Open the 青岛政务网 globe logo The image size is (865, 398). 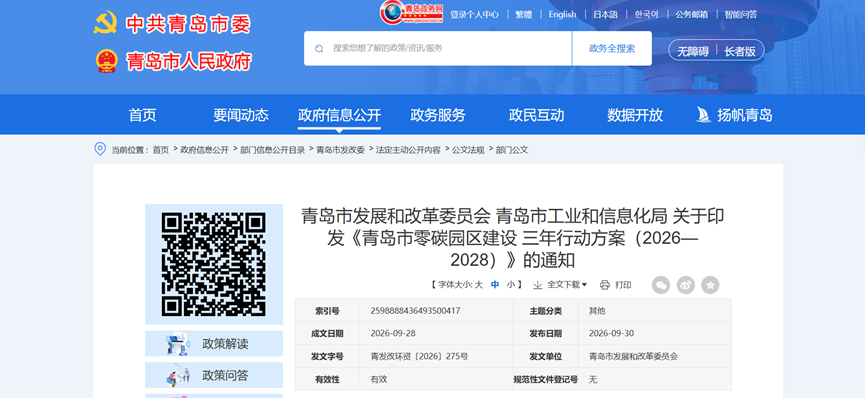(x=411, y=12)
